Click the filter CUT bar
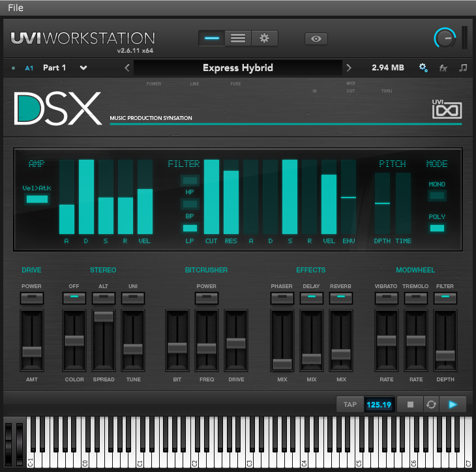The width and height of the screenshot is (476, 472). tap(211, 197)
